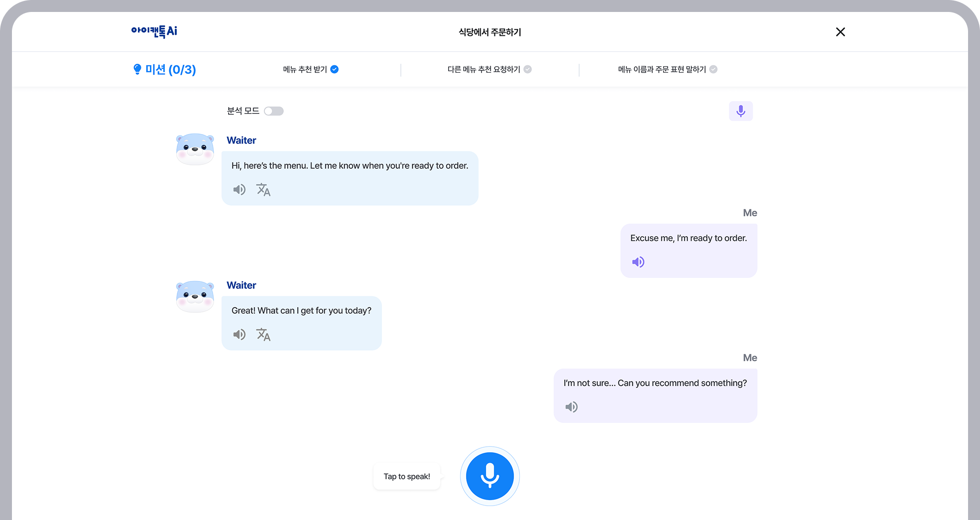Viewport: 980px width, 520px height.
Task: Play audio of 'Excuse me, I'm ready to order'
Action: (638, 262)
